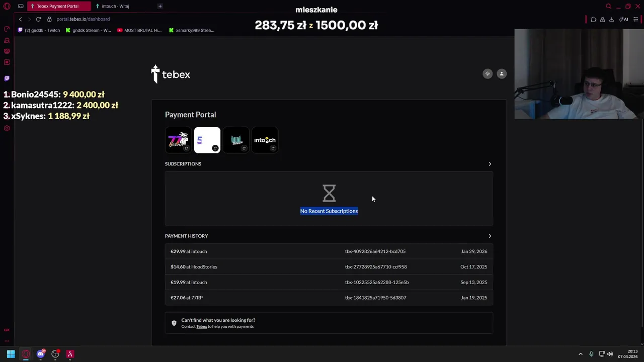Open the $14.60 at HoodStories payment

click(329, 267)
